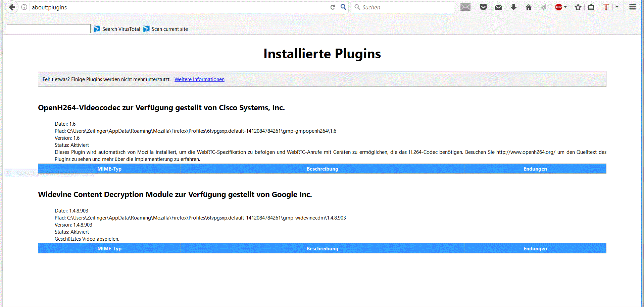Click the Widevine Content Decryption Module heading
This screenshot has width=644, height=307.
point(175,195)
